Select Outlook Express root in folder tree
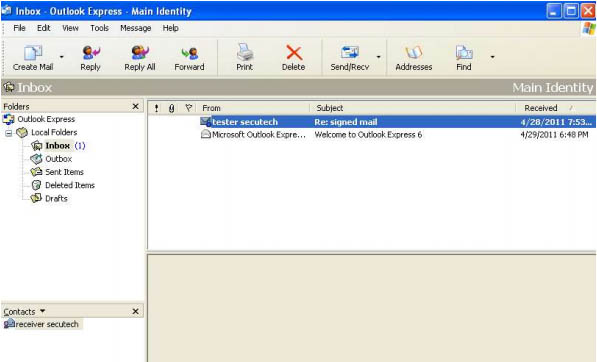This screenshot has height=362, width=597. click(46, 119)
